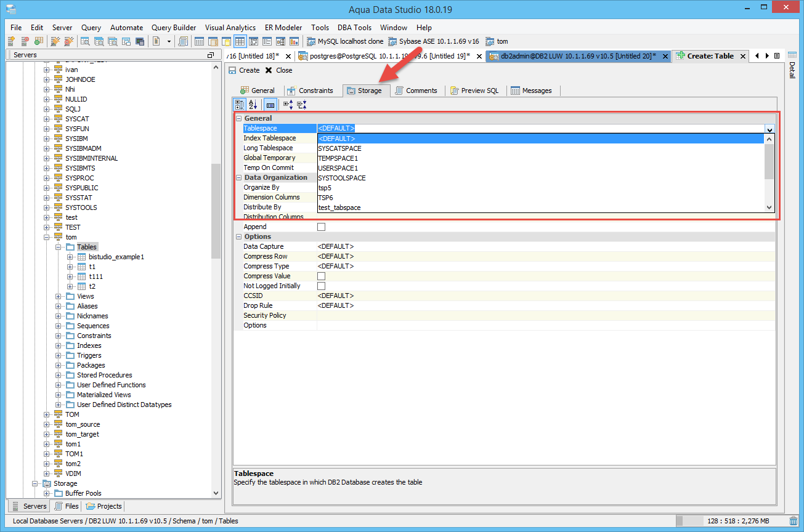Click the Close button beside Create
The image size is (804, 532).
click(x=278, y=70)
